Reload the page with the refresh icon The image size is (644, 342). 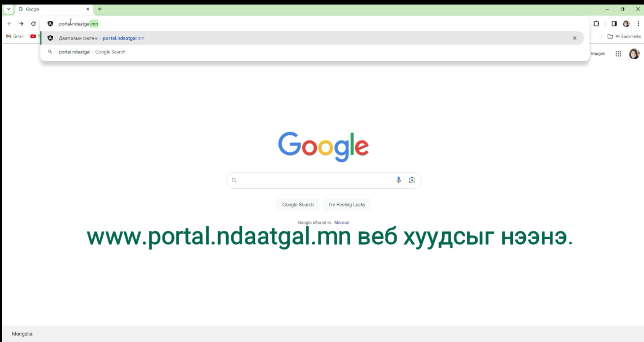tap(33, 24)
